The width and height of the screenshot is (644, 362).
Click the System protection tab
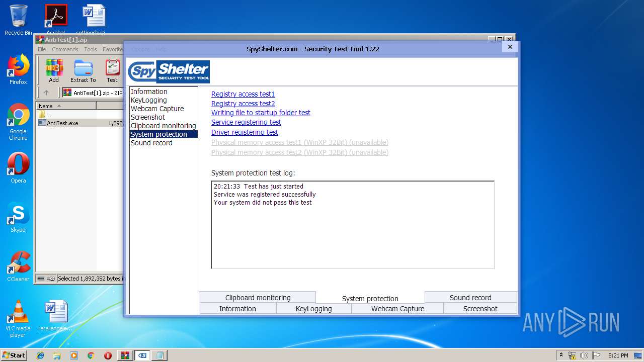tap(370, 298)
